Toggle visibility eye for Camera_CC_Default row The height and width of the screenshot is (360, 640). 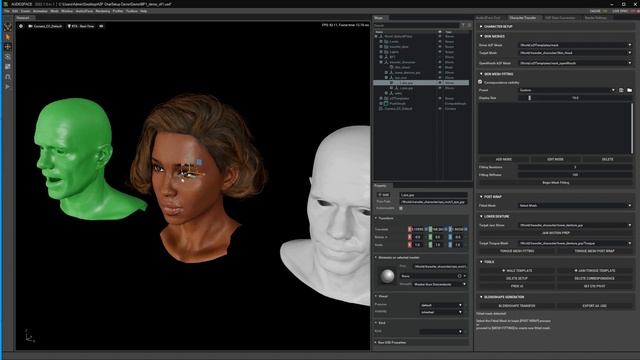click(440, 109)
